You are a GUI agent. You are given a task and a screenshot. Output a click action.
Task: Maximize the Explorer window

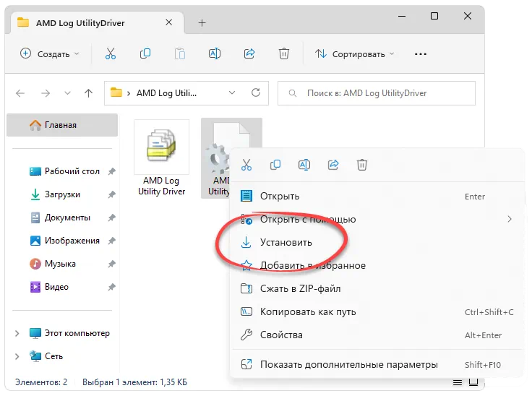click(434, 16)
